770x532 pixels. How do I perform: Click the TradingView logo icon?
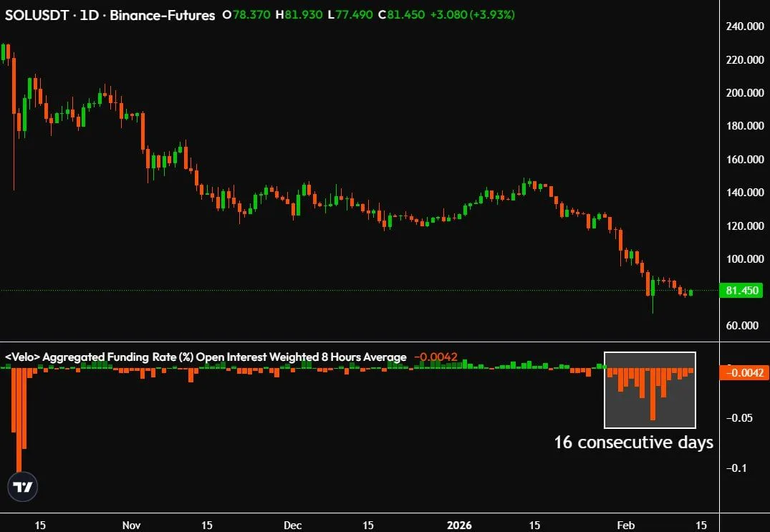pyautogui.click(x=23, y=488)
